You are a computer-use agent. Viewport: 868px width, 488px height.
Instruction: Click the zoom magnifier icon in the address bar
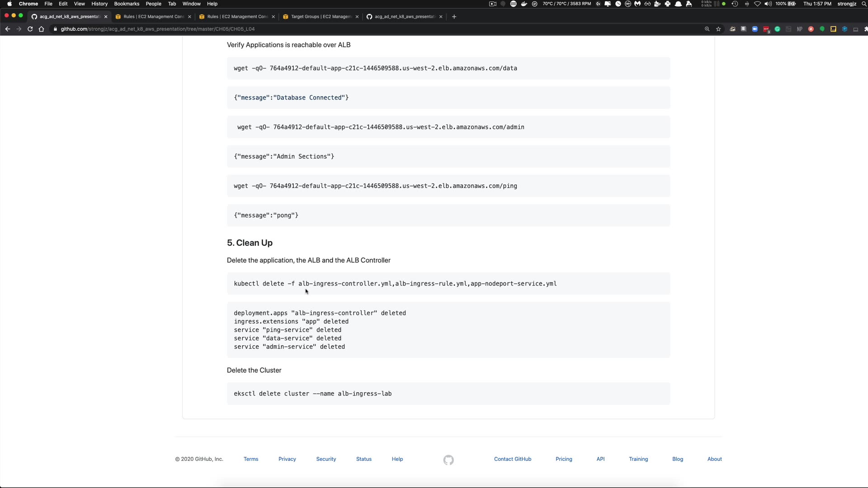707,29
